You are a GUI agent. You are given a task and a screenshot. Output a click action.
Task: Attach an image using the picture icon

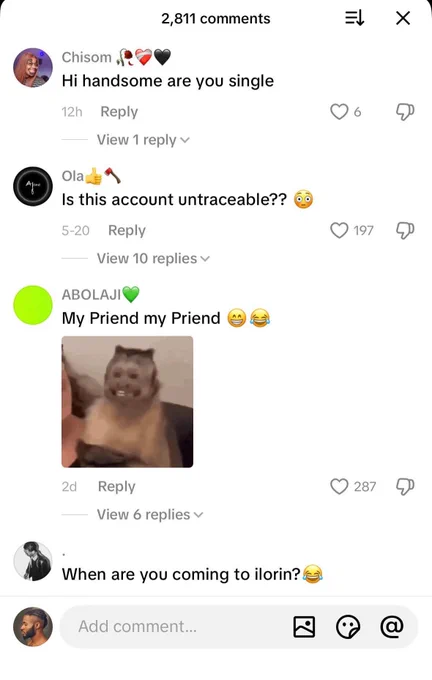pyautogui.click(x=304, y=627)
